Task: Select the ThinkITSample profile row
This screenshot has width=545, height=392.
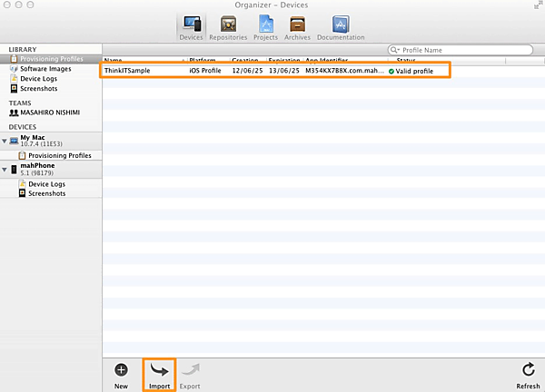Action: click(272, 70)
